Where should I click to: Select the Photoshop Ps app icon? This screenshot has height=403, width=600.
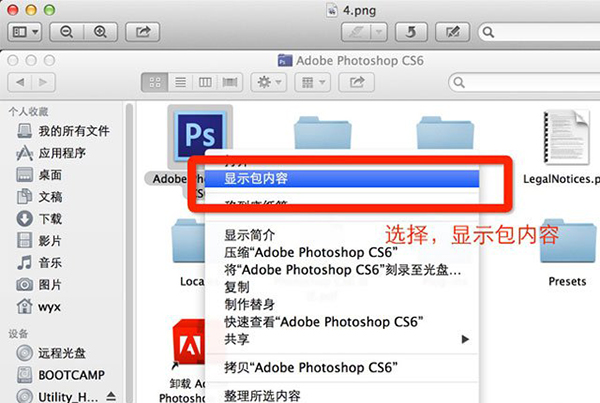tap(199, 136)
